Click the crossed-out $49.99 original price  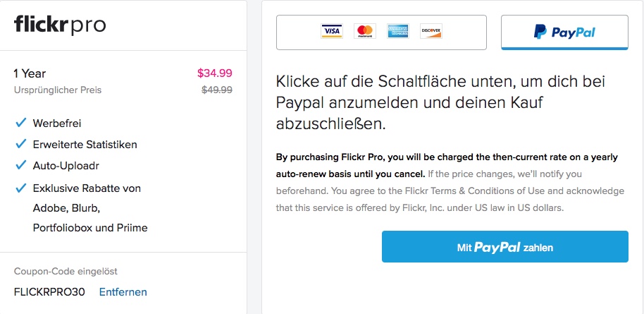click(216, 90)
